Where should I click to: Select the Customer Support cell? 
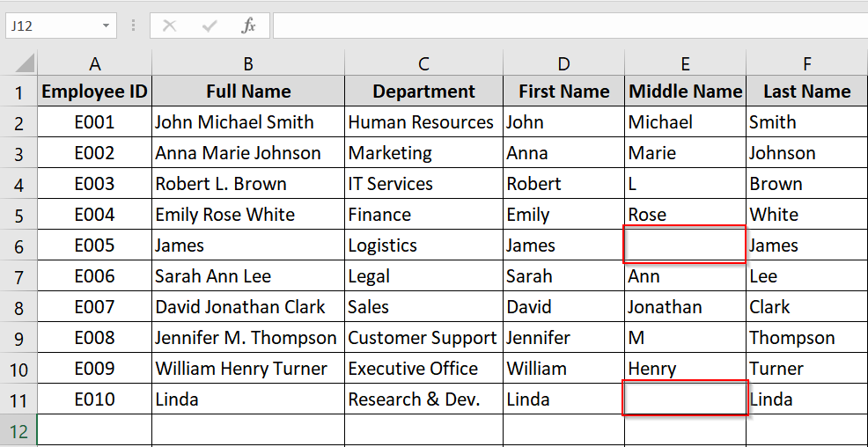click(x=423, y=338)
